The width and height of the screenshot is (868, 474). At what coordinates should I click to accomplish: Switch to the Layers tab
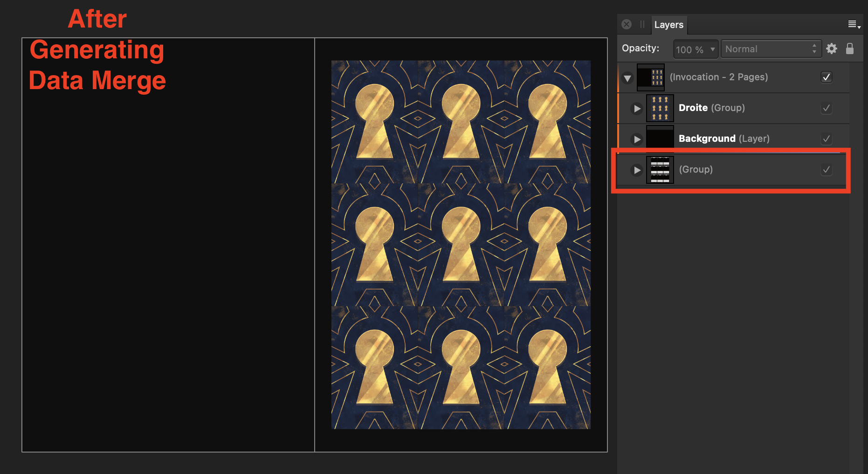click(668, 25)
